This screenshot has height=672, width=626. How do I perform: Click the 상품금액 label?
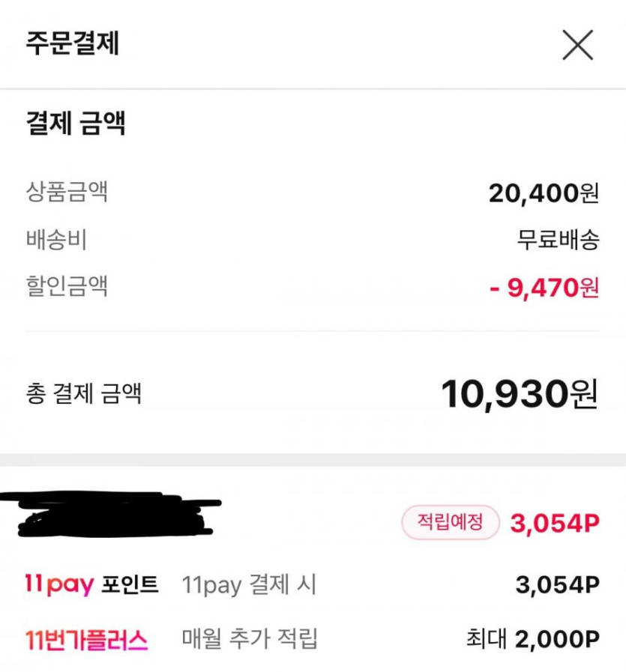coord(67,192)
